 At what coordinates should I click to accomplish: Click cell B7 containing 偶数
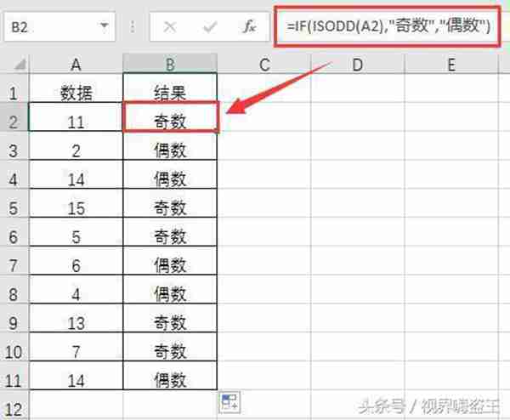point(170,260)
